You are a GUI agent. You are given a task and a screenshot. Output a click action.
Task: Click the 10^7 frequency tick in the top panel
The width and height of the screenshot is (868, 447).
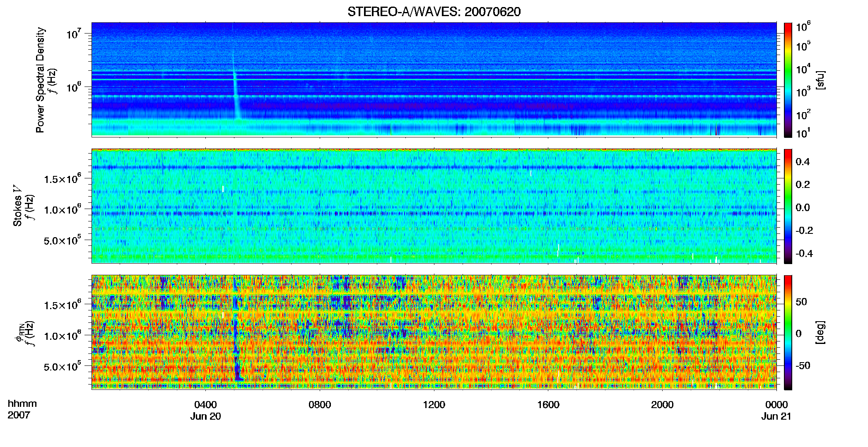pyautogui.click(x=73, y=33)
